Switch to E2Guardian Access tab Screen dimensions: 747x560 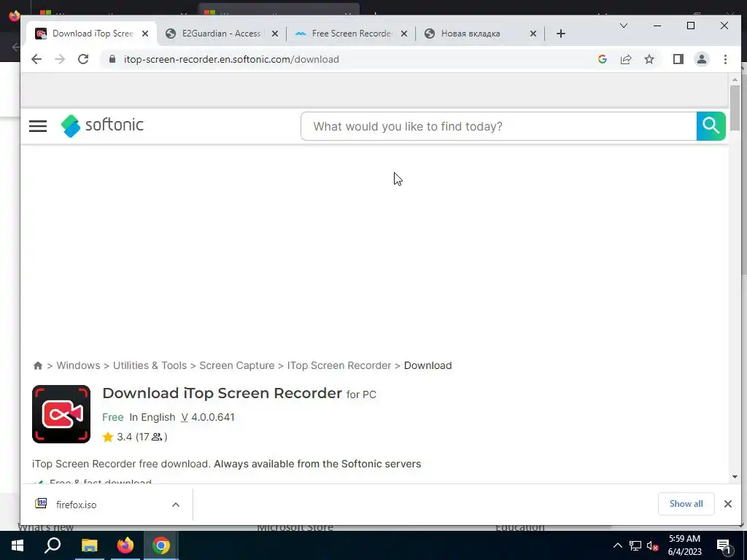tap(221, 34)
